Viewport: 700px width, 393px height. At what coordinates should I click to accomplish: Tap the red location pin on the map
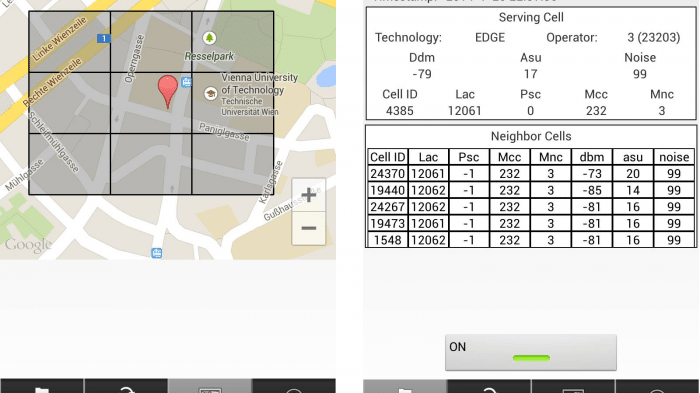click(x=167, y=92)
